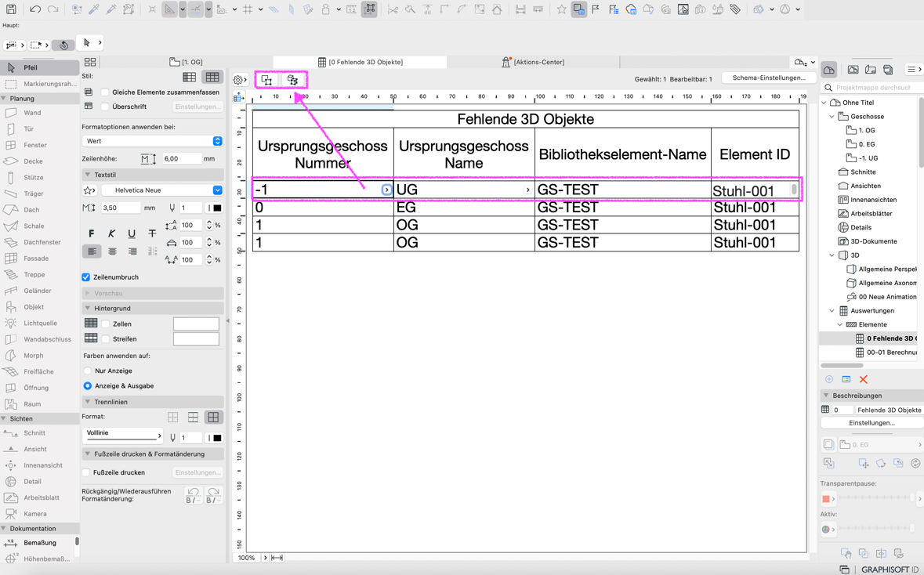This screenshot has width=924, height=575.
Task: Enable Gleiche Elemente zusammenfassen checkbox
Action: click(105, 92)
